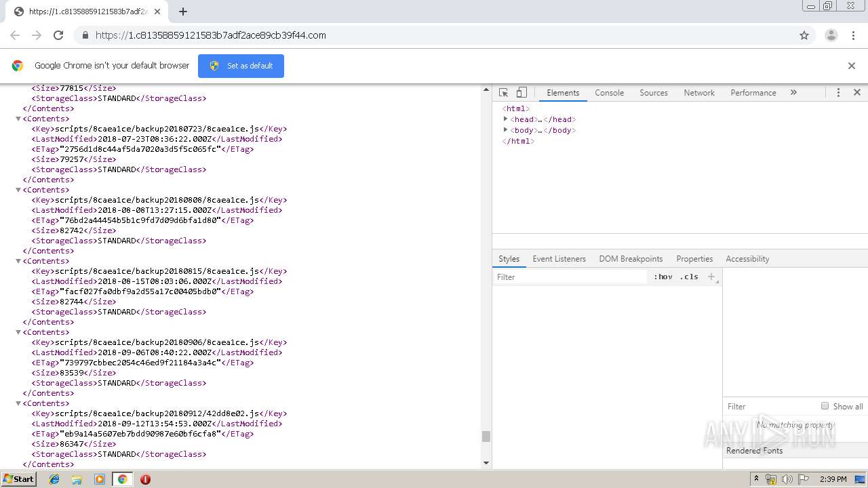Reload the current page

[x=58, y=35]
